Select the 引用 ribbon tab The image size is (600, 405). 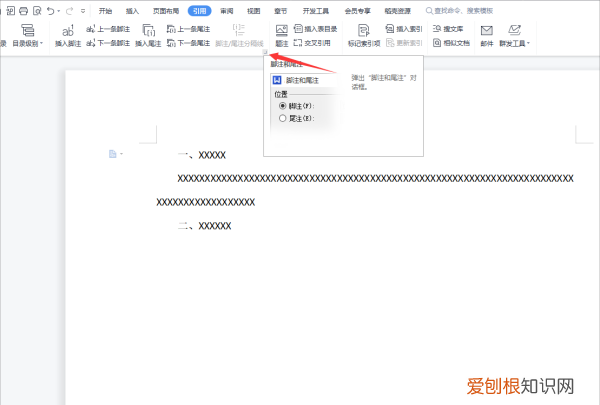[199, 11]
